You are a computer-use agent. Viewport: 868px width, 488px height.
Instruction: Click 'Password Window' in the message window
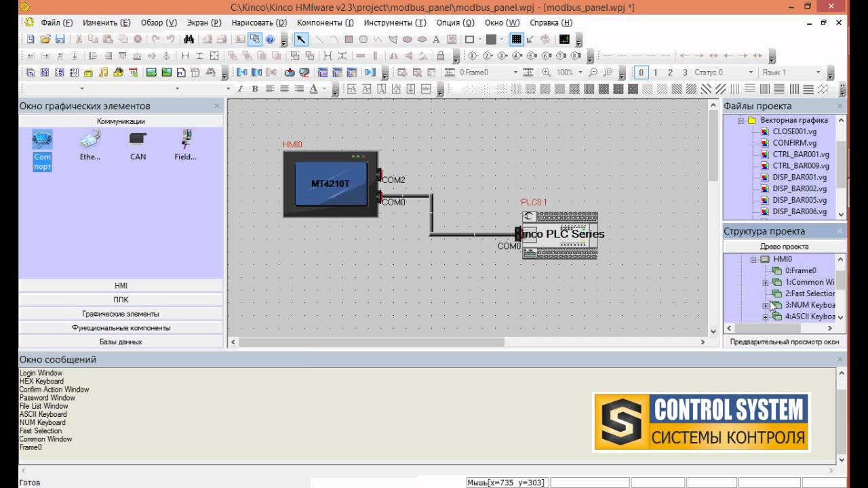[x=47, y=398]
